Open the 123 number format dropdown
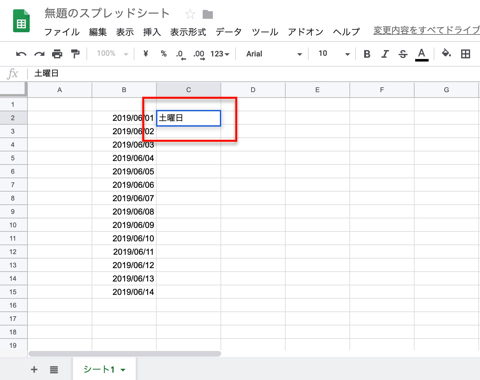The width and height of the screenshot is (480, 380). click(220, 54)
